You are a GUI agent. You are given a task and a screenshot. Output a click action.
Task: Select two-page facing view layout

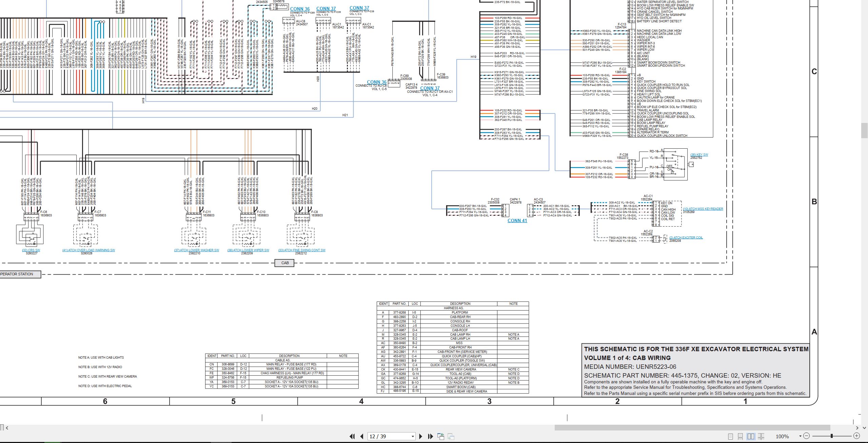click(751, 437)
